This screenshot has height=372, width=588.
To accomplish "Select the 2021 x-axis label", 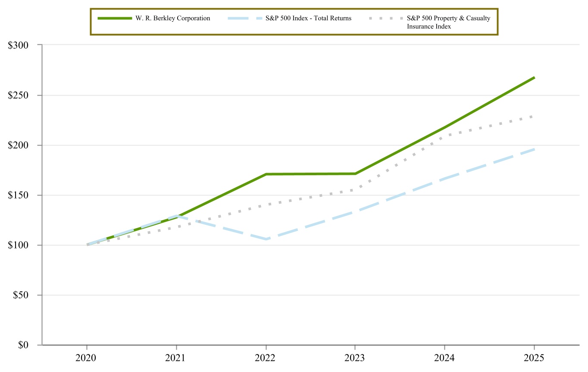I will coord(176,358).
